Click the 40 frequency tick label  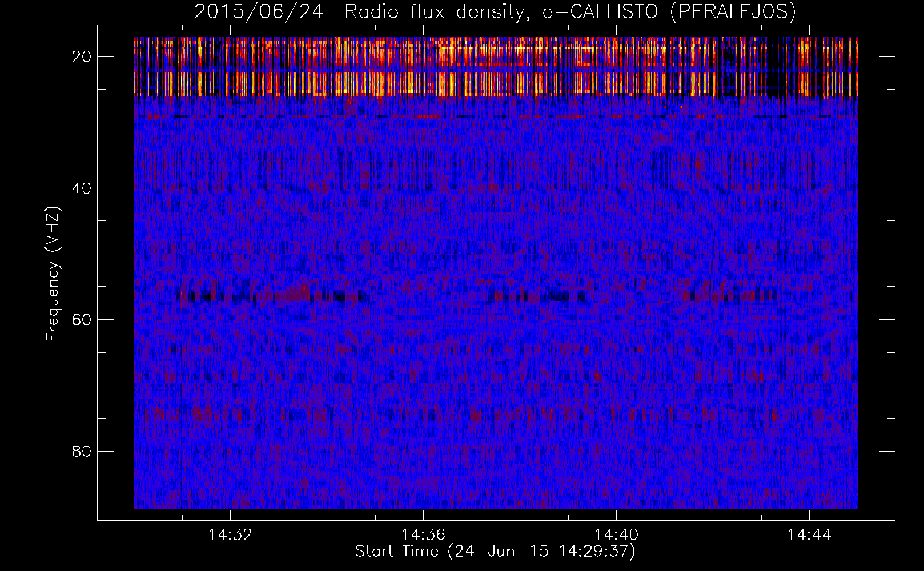coord(82,188)
